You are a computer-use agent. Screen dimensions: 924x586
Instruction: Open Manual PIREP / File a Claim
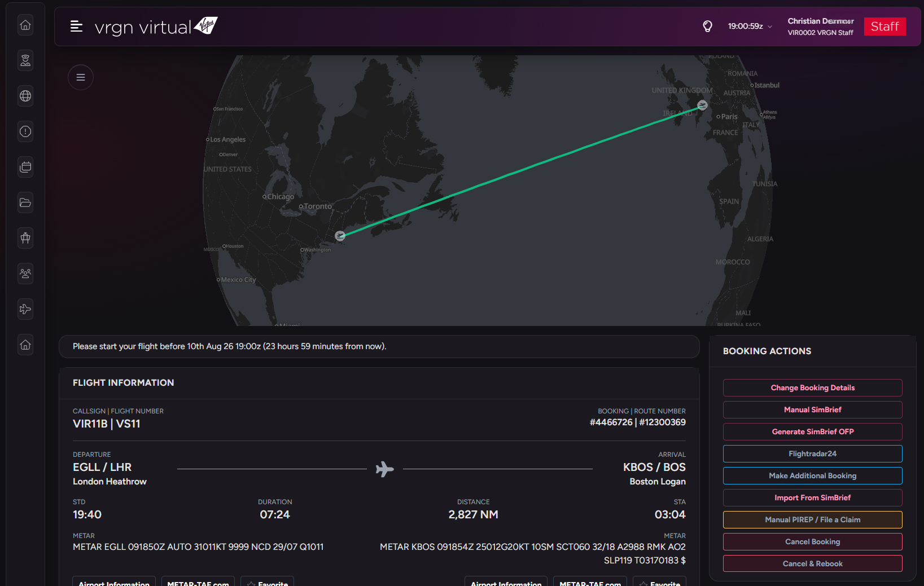pyautogui.click(x=812, y=519)
